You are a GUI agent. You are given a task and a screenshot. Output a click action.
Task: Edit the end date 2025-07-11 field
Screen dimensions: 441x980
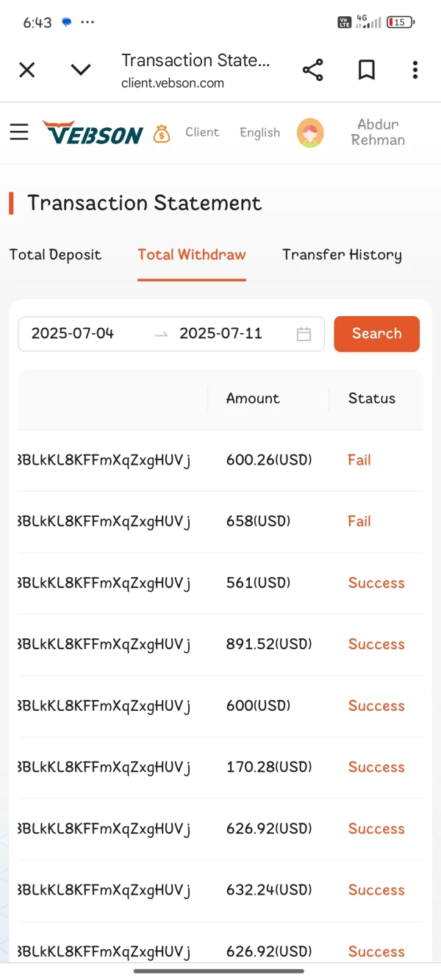(220, 334)
